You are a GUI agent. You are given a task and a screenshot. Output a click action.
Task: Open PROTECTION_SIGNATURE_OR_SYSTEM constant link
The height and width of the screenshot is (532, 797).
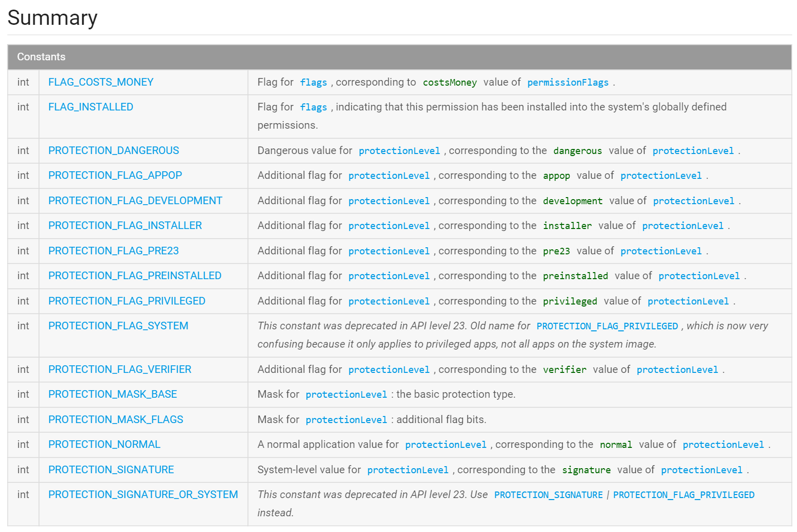pos(143,495)
